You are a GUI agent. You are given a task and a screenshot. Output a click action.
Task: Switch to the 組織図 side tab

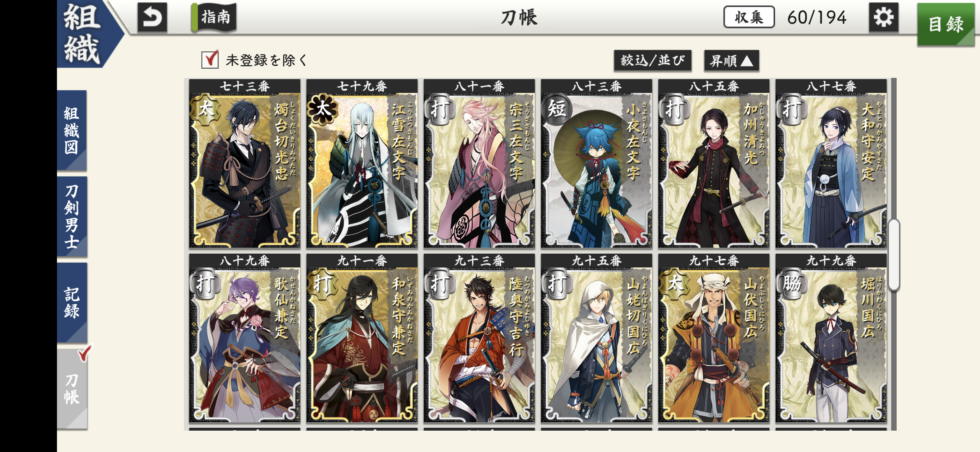click(72, 130)
